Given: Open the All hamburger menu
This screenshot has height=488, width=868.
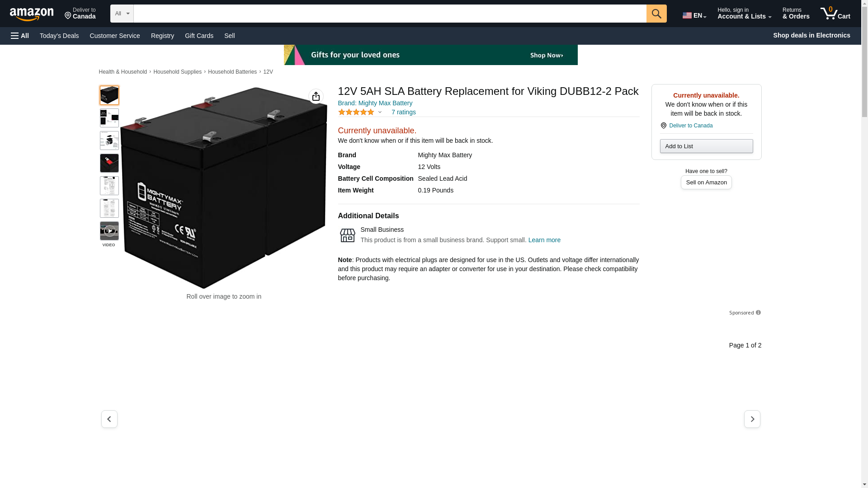Looking at the screenshot, I should [20, 36].
